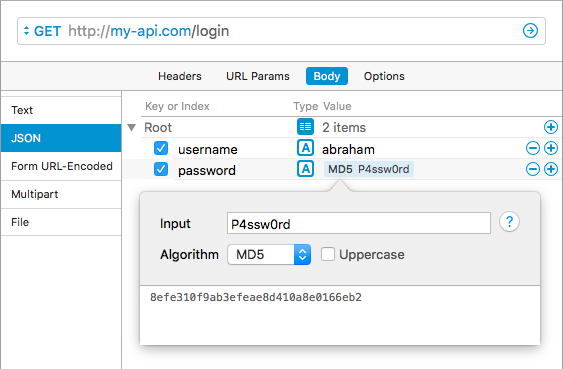
Task: Switch to the URL Params tab
Action: coord(258,76)
